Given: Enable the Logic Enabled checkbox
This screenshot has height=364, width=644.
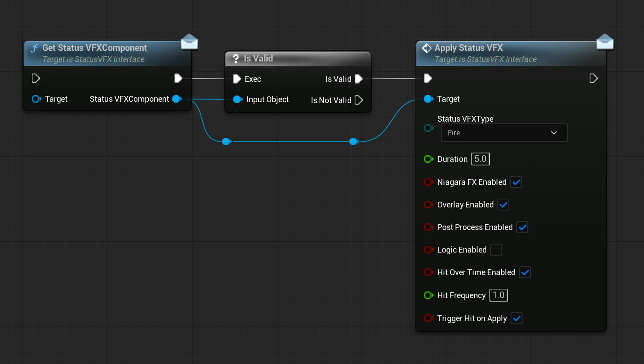Looking at the screenshot, I should (496, 250).
